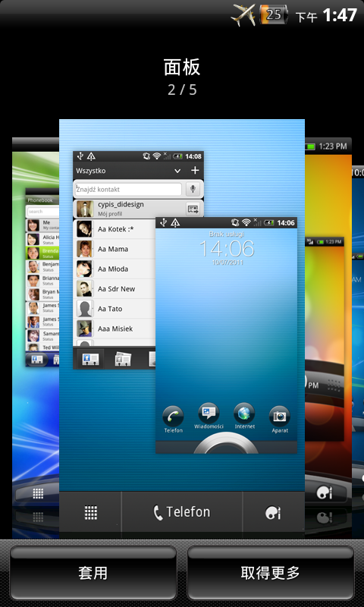Tap the contacts tab icon below contact list
Screen dimensions: 364x607
point(89,359)
